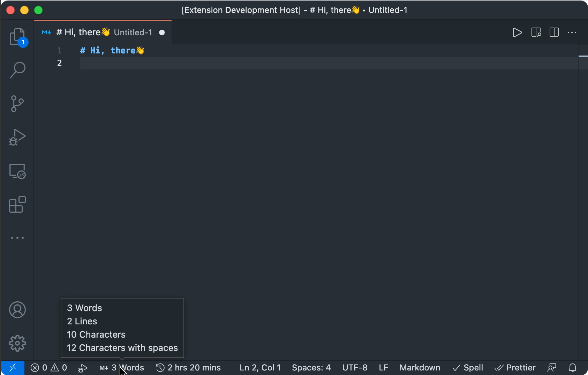Toggle the Spell checker status item
Screen dimensions: 588x375
pos(468,368)
